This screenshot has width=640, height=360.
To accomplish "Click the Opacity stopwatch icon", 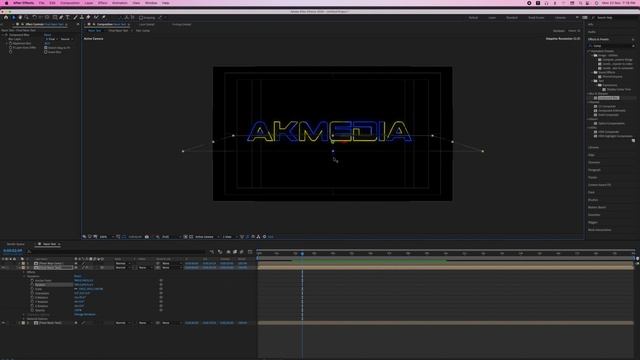I will 32,310.
